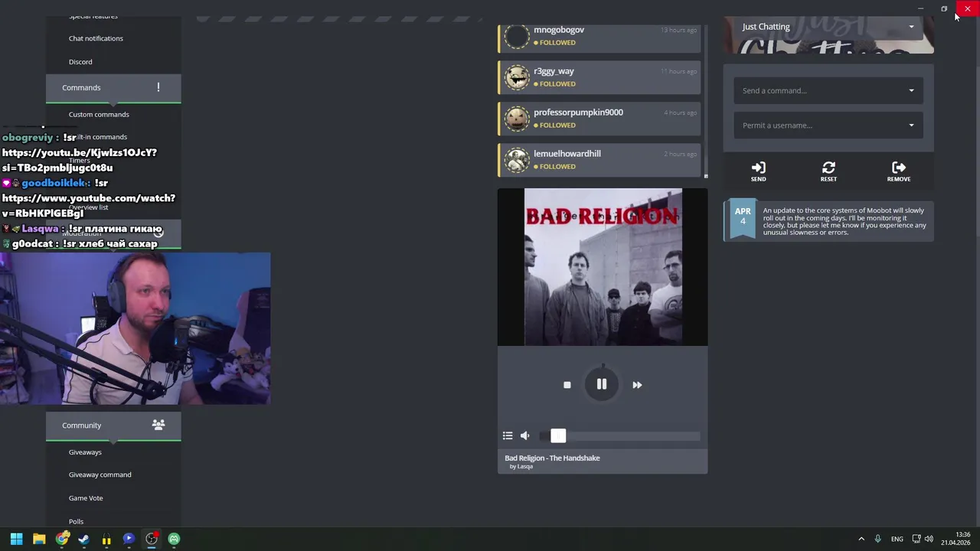Click the Apr 4 update notice
The width and height of the screenshot is (980, 551).
[828, 221]
